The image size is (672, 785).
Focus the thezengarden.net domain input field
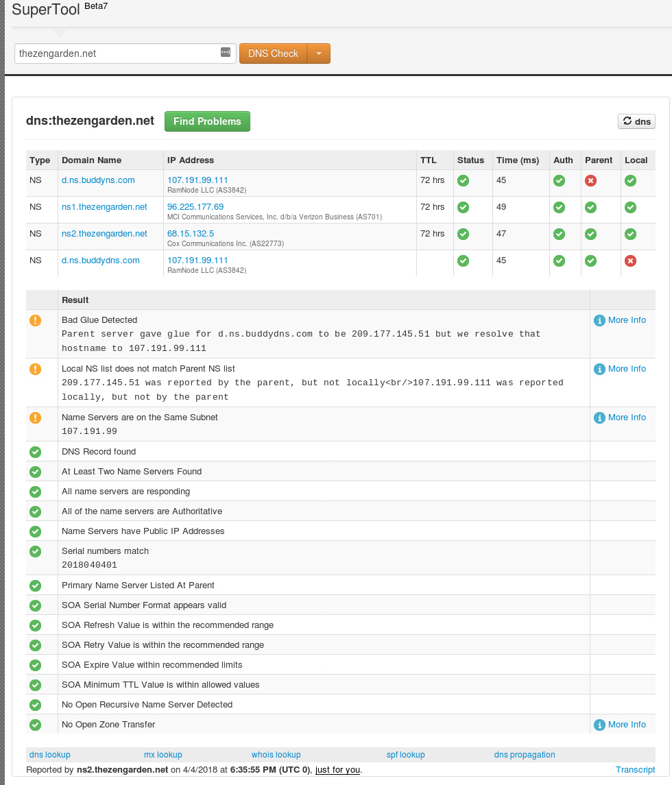tap(125, 53)
